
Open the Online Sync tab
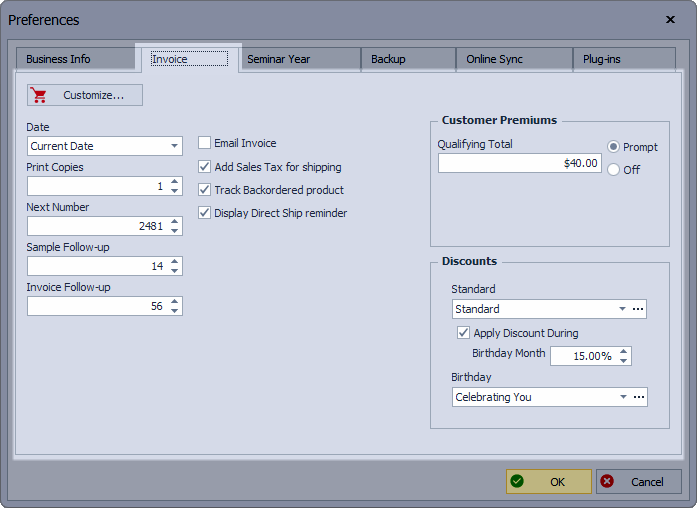(514, 59)
